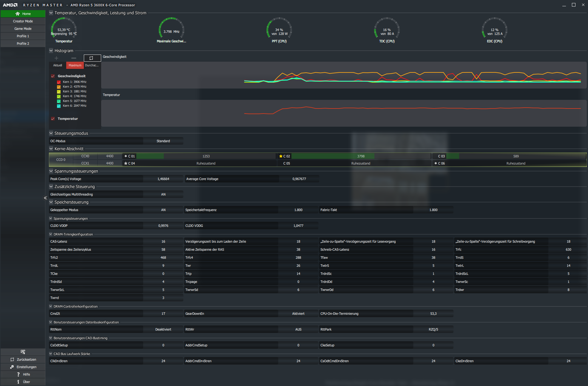This screenshot has height=386, width=588.
Task: Click the Geschwindigkeit line graph area
Action: tap(344, 75)
